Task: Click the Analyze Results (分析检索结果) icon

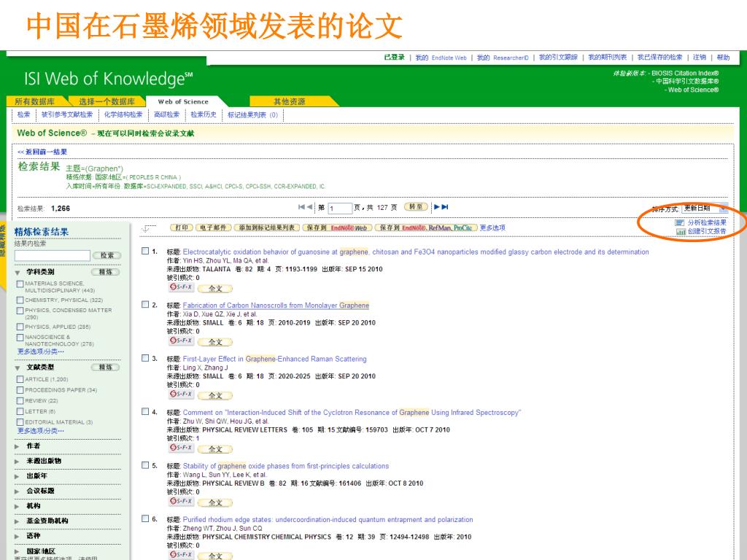Action: tap(679, 223)
